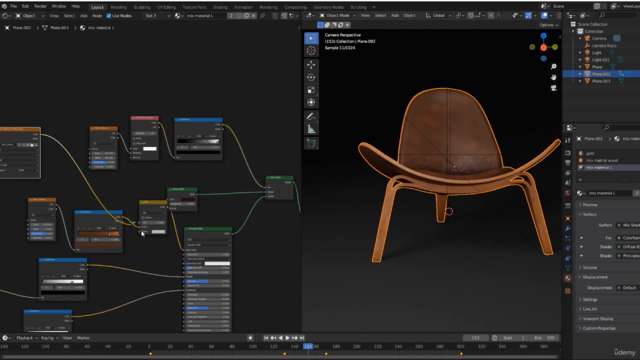Open the node editor Node menu

pos(97,16)
